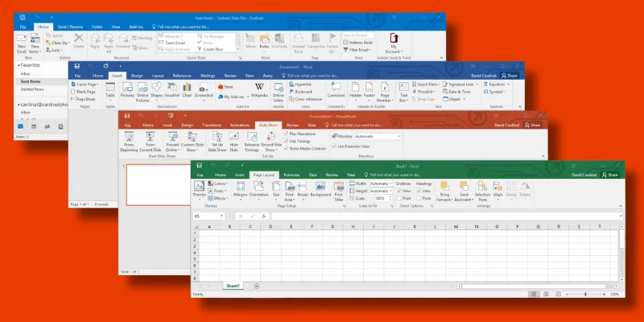Open Wikipedia add-in in Word
This screenshot has width=644, height=322.
[259, 87]
